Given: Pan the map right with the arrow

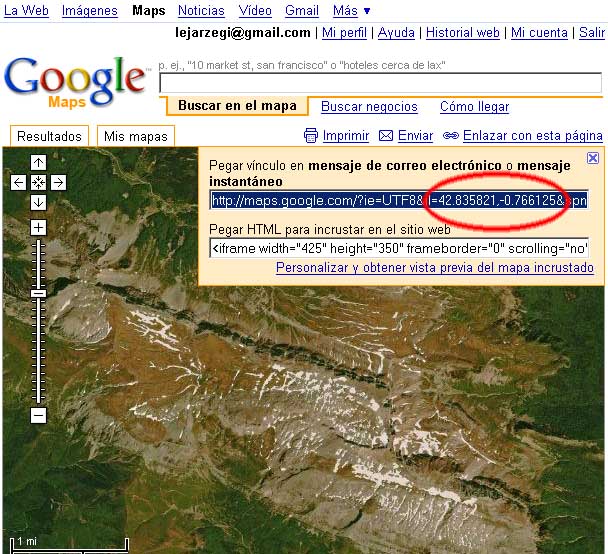Looking at the screenshot, I should (x=58, y=182).
